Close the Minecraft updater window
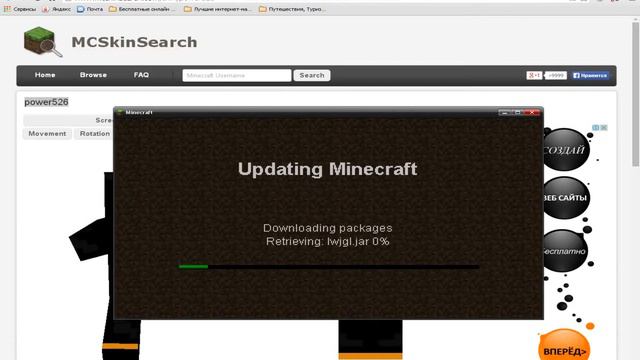Screen dimensions: 640x360 pos(532,112)
